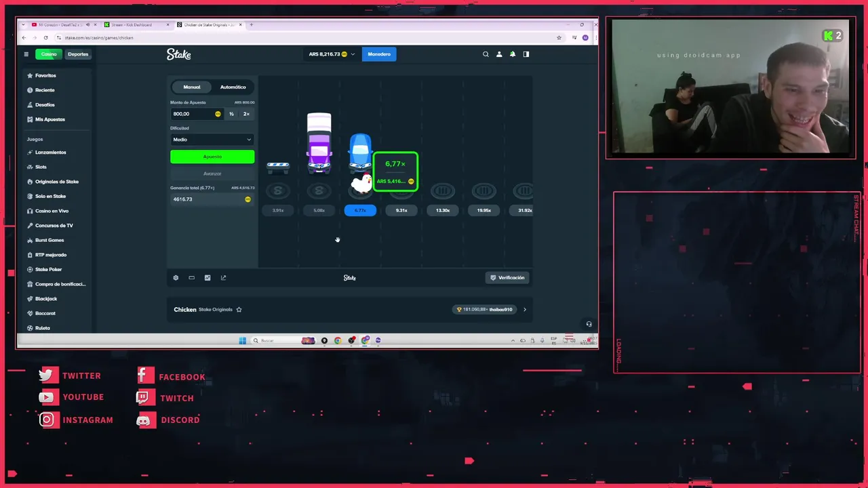Viewport: 868px width, 488px height.
Task: Halve the bet with ½ button
Action: pyautogui.click(x=231, y=114)
